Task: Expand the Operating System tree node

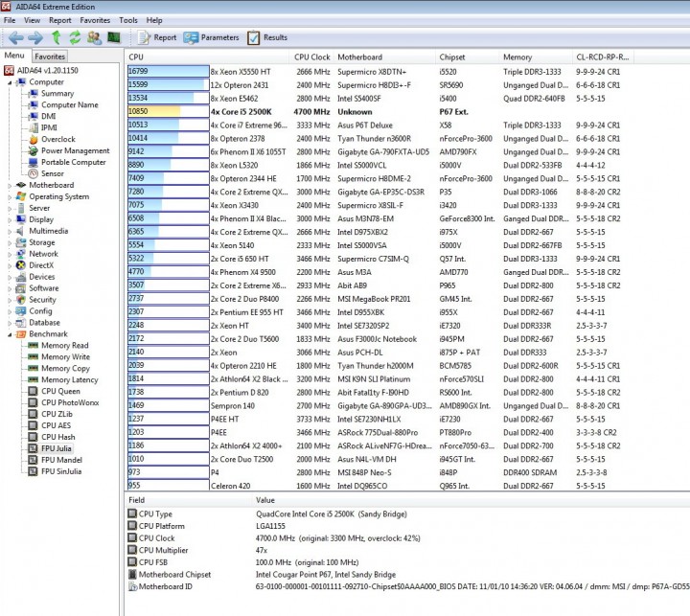Action: point(10,196)
